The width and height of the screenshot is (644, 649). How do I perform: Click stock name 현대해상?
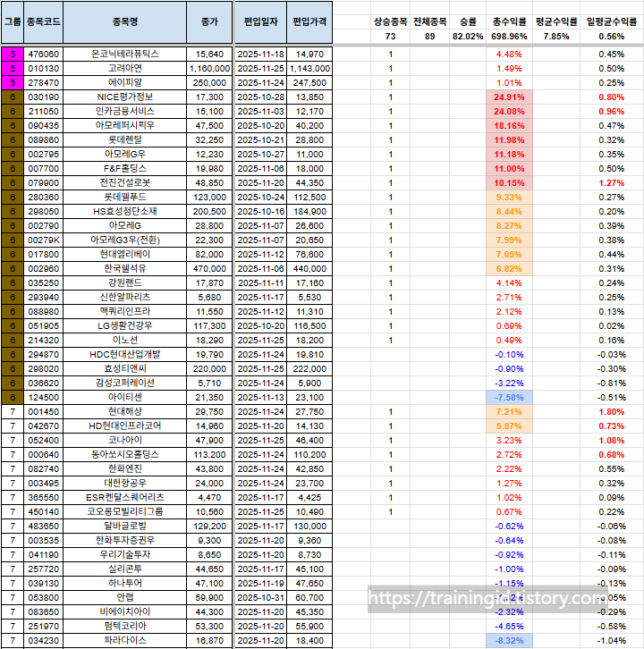[124, 412]
